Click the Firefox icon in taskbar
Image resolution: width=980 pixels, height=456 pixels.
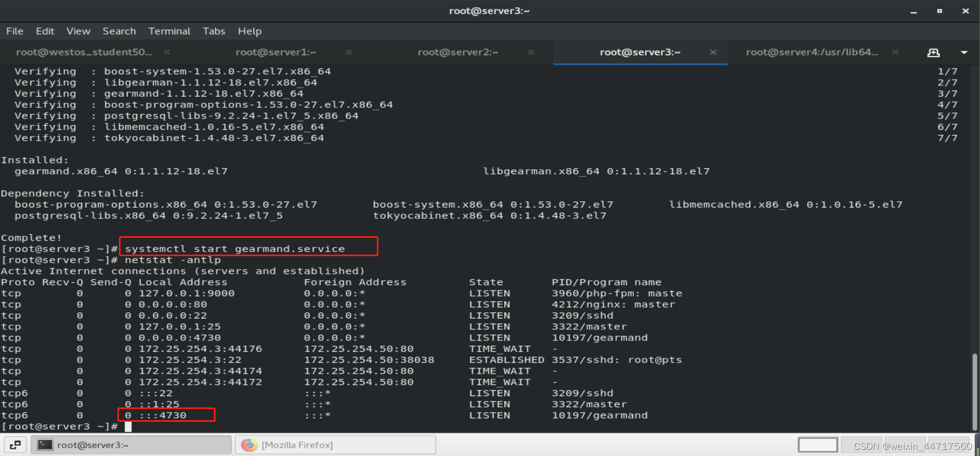(x=249, y=445)
